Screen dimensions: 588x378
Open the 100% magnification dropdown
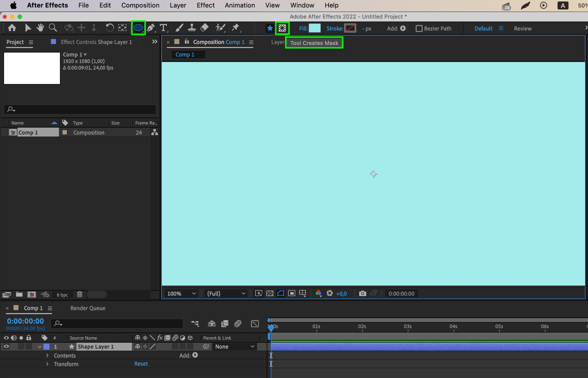pyautogui.click(x=181, y=293)
